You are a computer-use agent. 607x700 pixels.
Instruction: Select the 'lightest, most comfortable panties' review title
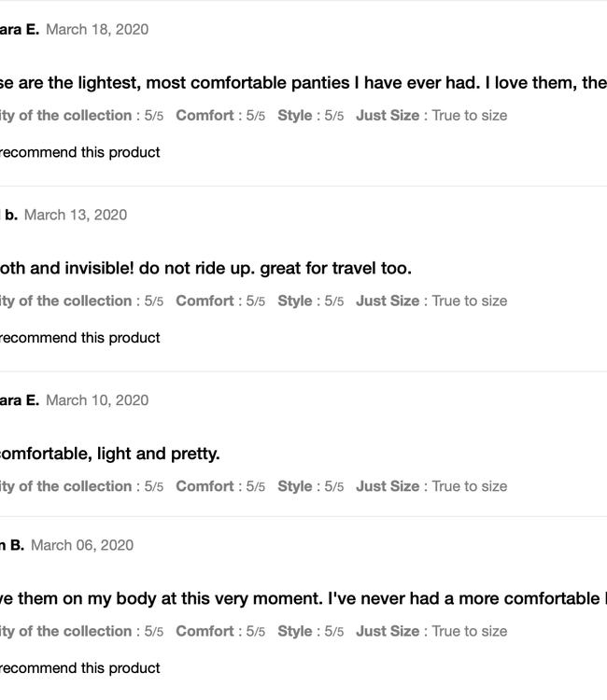coord(303,83)
